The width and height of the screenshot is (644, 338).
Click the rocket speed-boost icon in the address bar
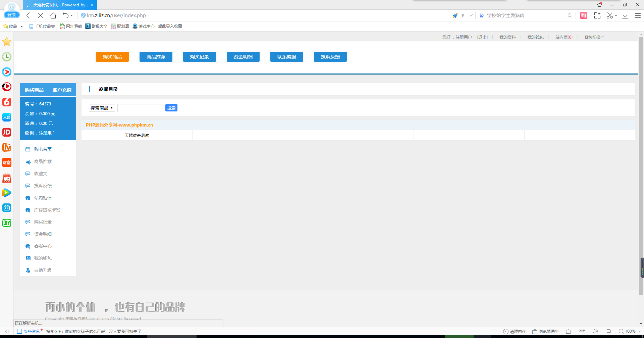coord(455,15)
